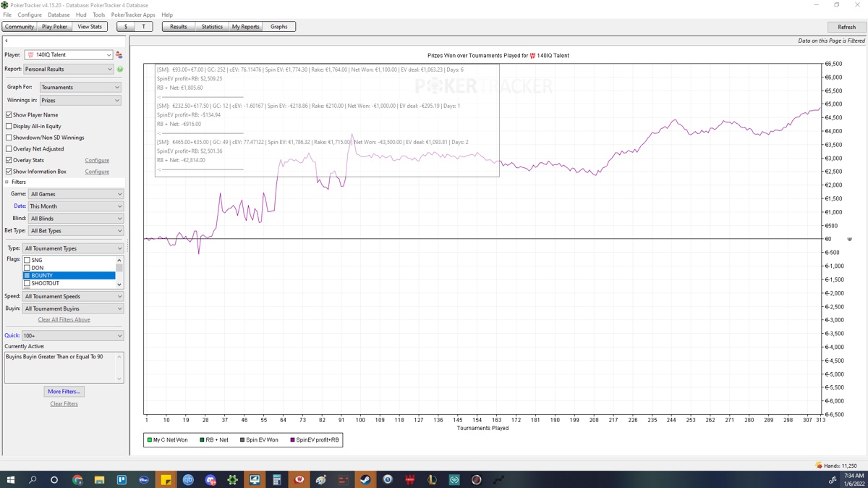Open qBittorrent from the taskbar
This screenshot has width=868, height=488.
[188, 479]
